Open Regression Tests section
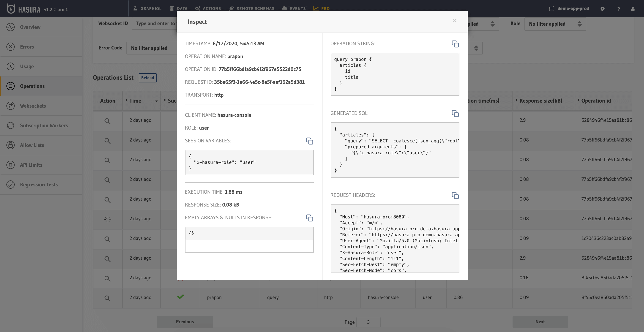Viewport: 644px width, 332px height. (x=41, y=185)
